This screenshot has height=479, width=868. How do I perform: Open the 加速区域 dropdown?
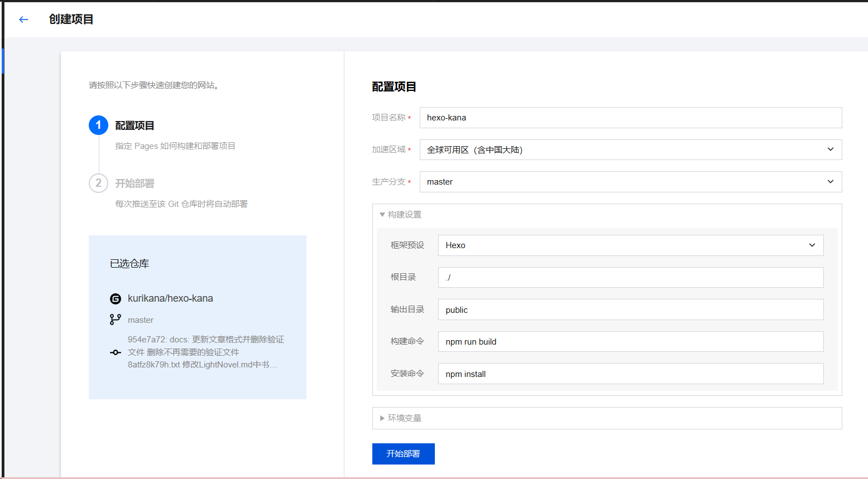pos(630,149)
